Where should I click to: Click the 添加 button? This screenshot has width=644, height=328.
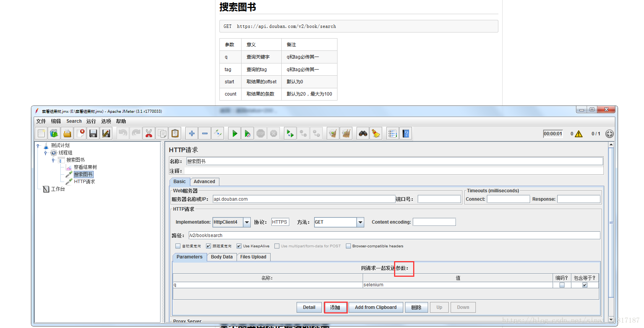[335, 307]
